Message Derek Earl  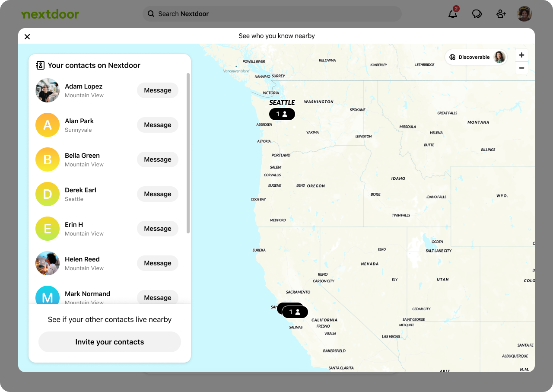(157, 194)
